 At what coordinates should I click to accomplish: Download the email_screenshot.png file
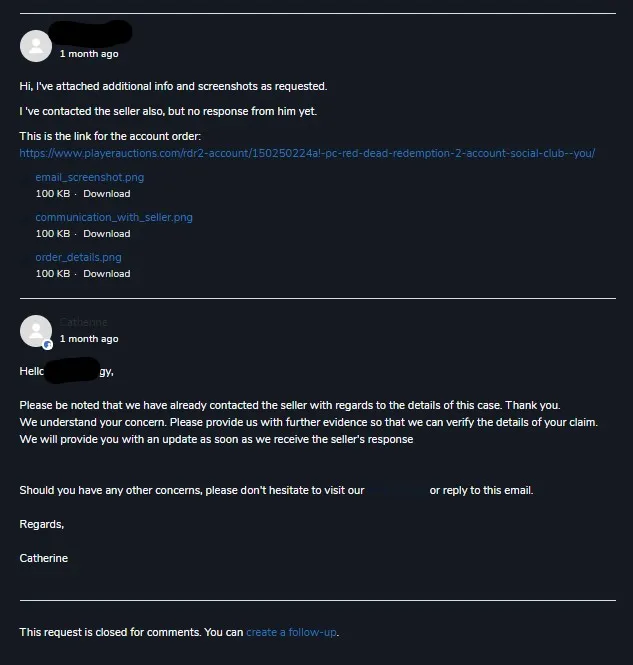pos(106,193)
